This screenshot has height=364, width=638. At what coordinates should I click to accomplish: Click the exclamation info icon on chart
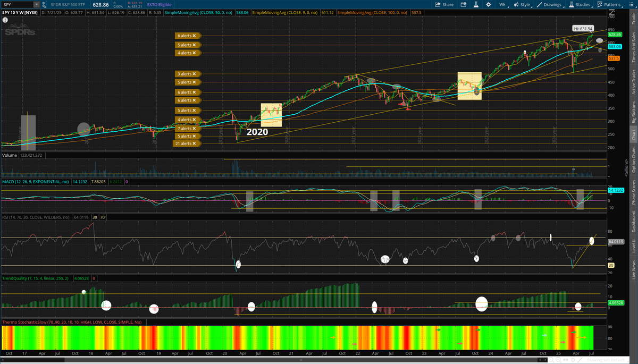pyautogui.click(x=5, y=20)
